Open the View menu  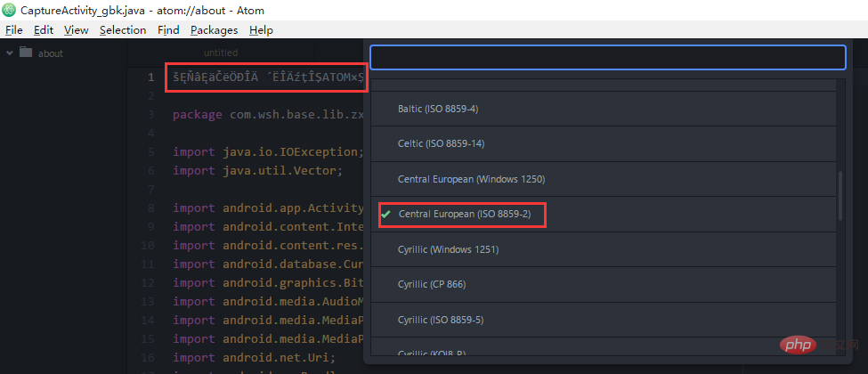pyautogui.click(x=76, y=30)
